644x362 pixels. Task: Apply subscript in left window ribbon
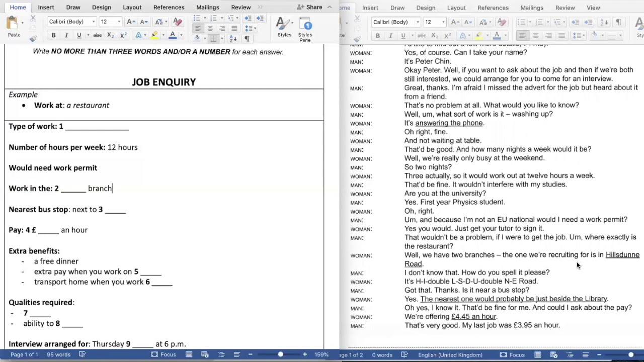coord(111,35)
